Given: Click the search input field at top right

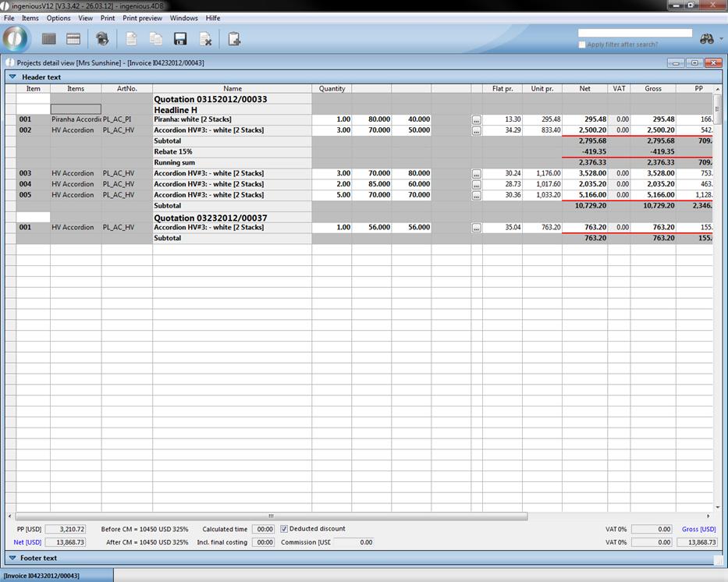Looking at the screenshot, I should click(634, 33).
